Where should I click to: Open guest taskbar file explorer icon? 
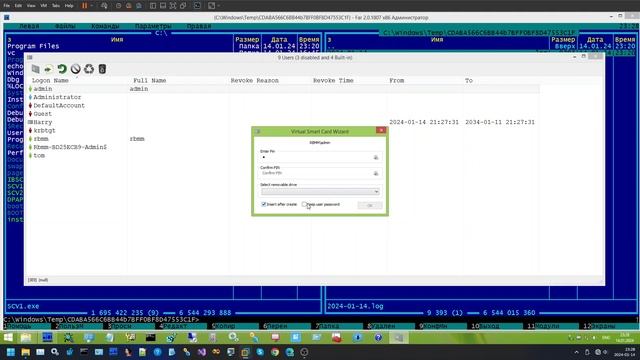click(26, 338)
